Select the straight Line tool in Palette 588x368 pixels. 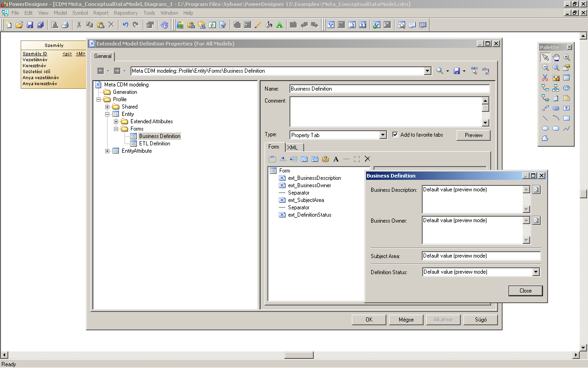pyautogui.click(x=545, y=118)
